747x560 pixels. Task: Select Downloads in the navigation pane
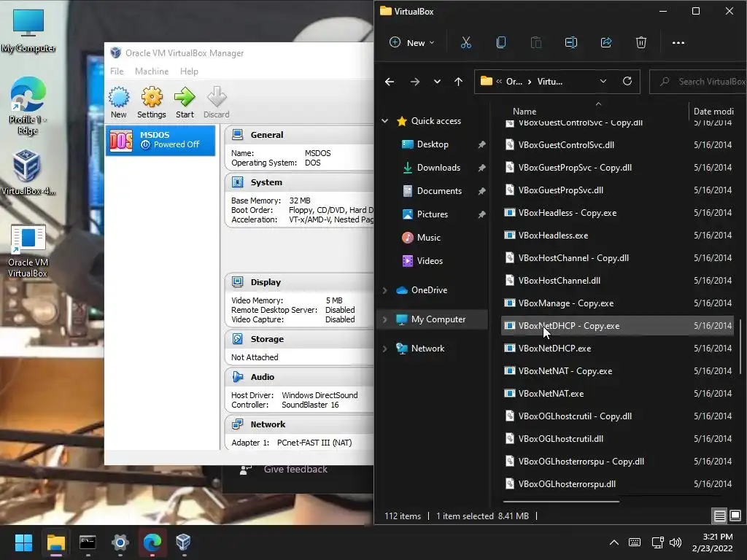point(438,168)
